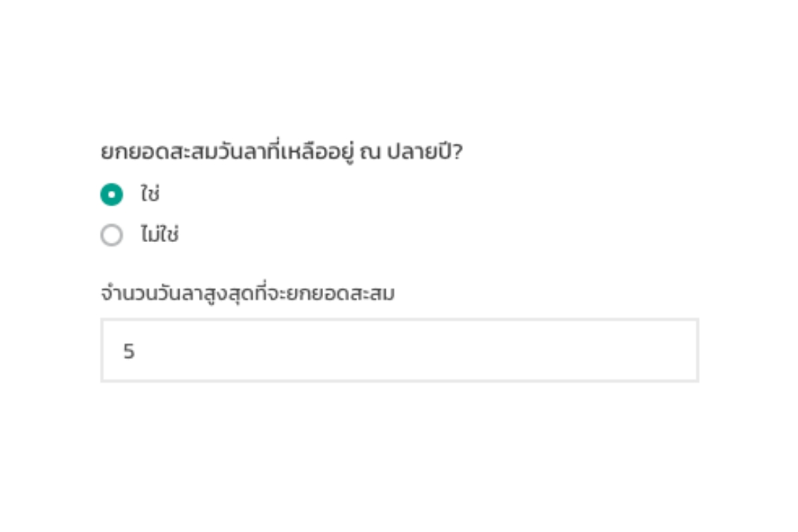Select the "ไม่ใช่" radio button
Image resolution: width=798 pixels, height=532 pixels.
click(x=112, y=235)
